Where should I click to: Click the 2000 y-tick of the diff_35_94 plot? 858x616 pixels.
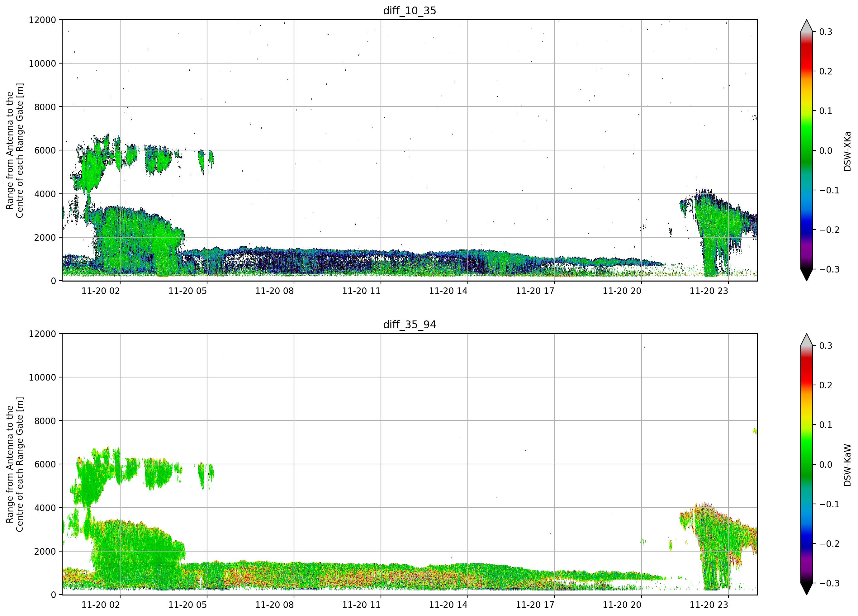coord(45,552)
